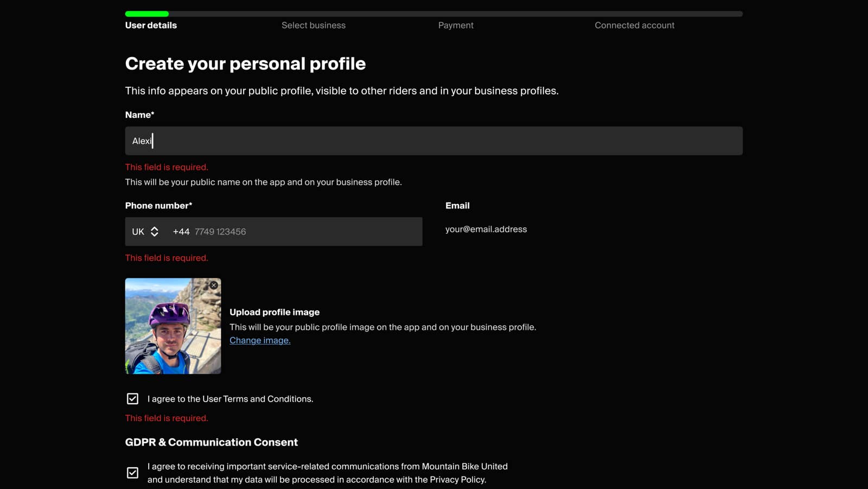This screenshot has width=868, height=489.
Task: Click the your@email.address text
Action: pyautogui.click(x=486, y=229)
